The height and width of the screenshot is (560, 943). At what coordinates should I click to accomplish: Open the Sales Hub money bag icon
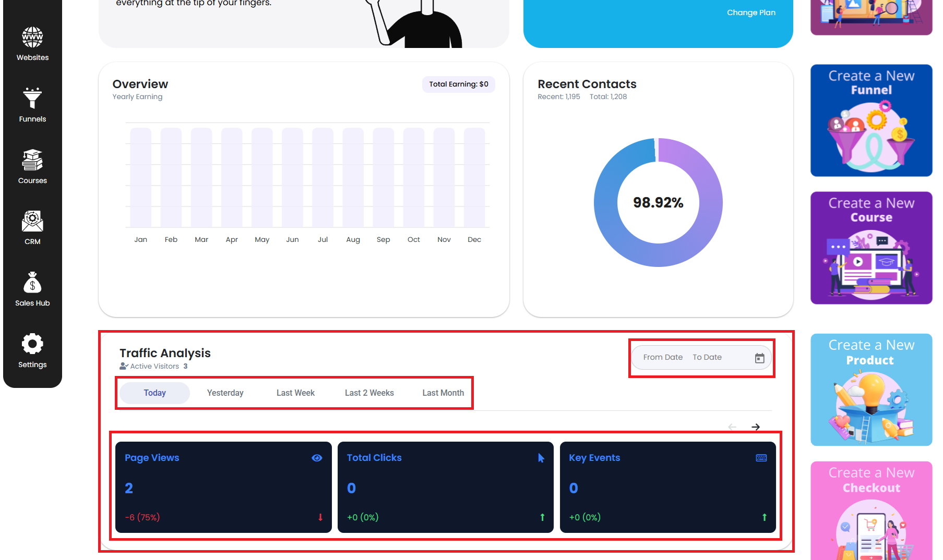(32, 283)
